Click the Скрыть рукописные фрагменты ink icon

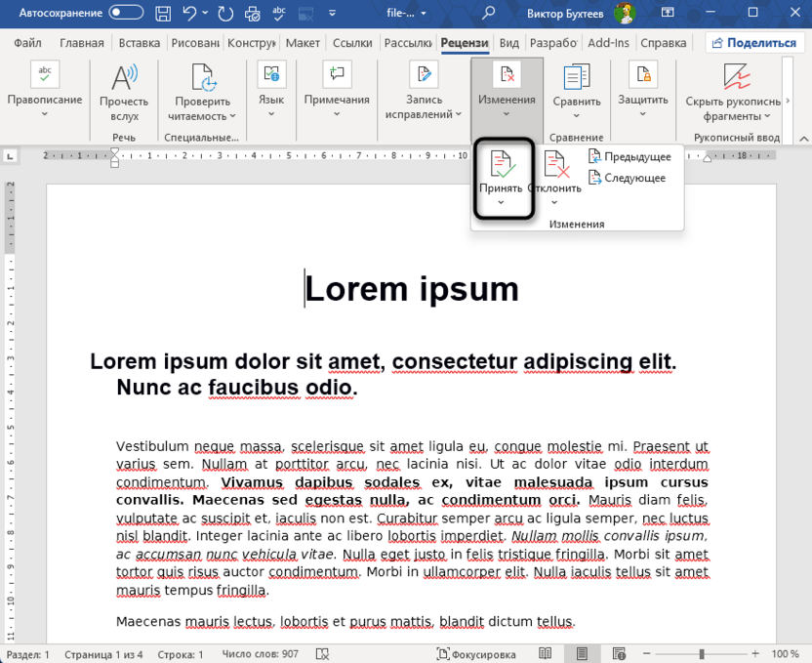click(x=737, y=77)
